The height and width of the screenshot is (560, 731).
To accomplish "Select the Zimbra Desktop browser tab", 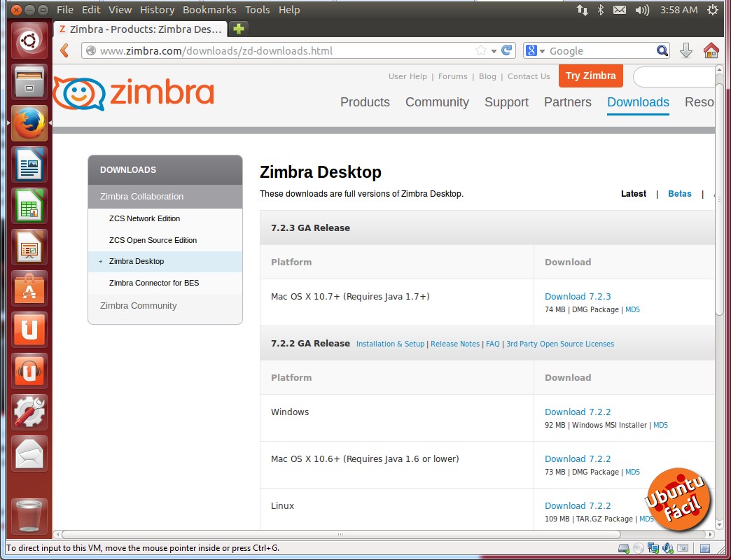I will pyautogui.click(x=140, y=29).
